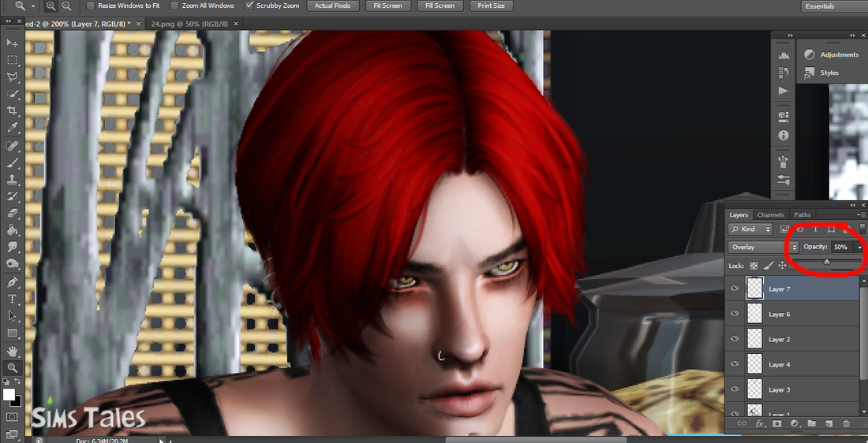Select the History Brush tool
The image size is (868, 443).
coord(12,196)
